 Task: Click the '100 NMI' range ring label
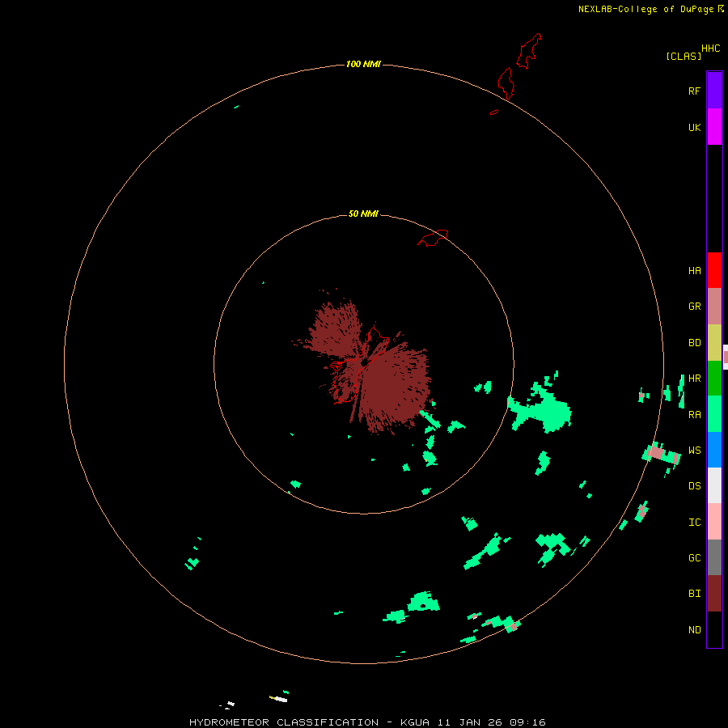[x=363, y=64]
